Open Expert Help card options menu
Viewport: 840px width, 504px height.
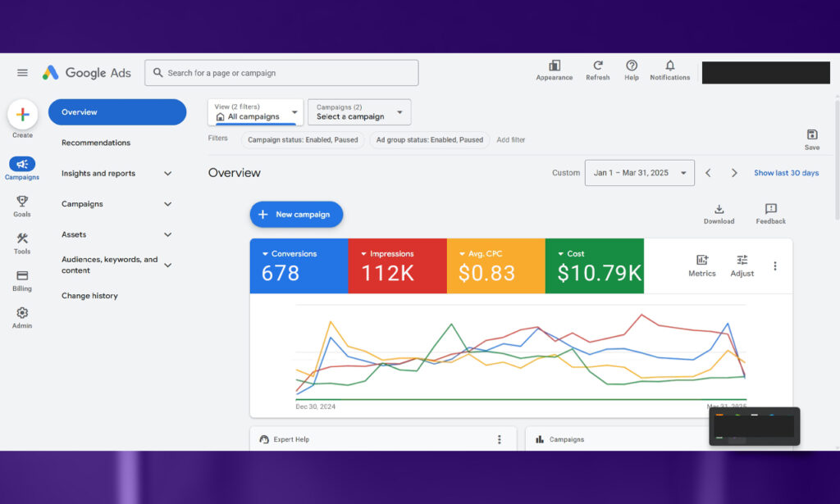500,439
